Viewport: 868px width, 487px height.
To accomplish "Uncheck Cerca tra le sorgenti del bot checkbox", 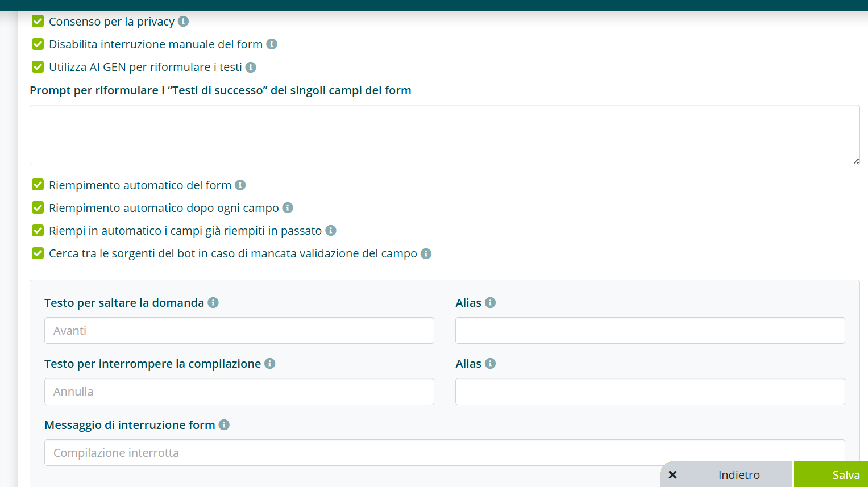I will click(38, 253).
